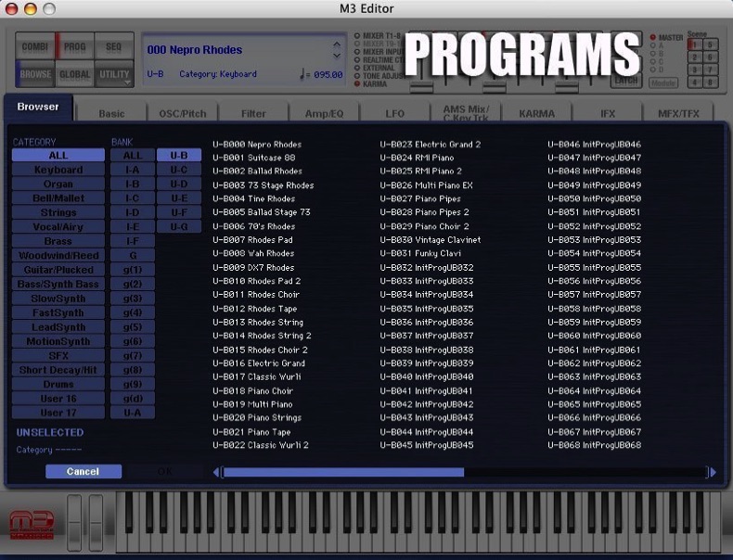Image resolution: width=733 pixels, height=560 pixels.
Task: Filter by the SFX category
Action: tap(58, 356)
